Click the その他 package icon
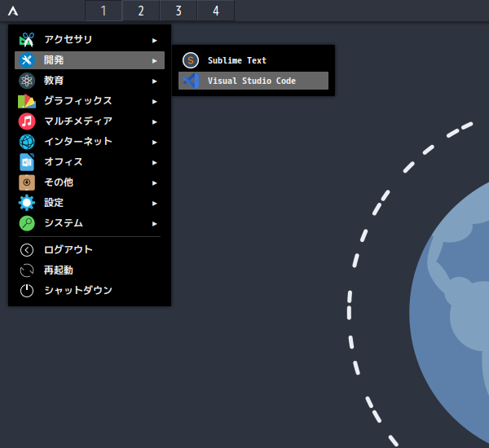Viewport: 489px width, 448px height. [27, 182]
